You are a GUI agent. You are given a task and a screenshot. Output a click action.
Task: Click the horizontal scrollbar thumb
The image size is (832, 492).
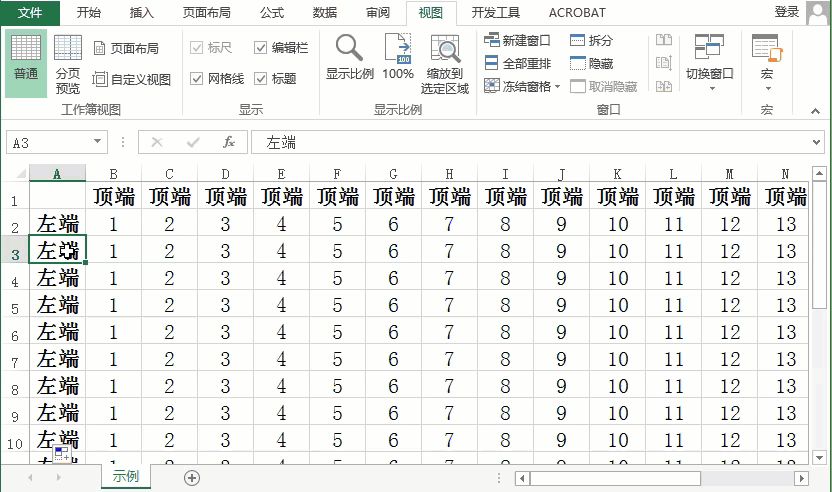pyautogui.click(x=616, y=478)
